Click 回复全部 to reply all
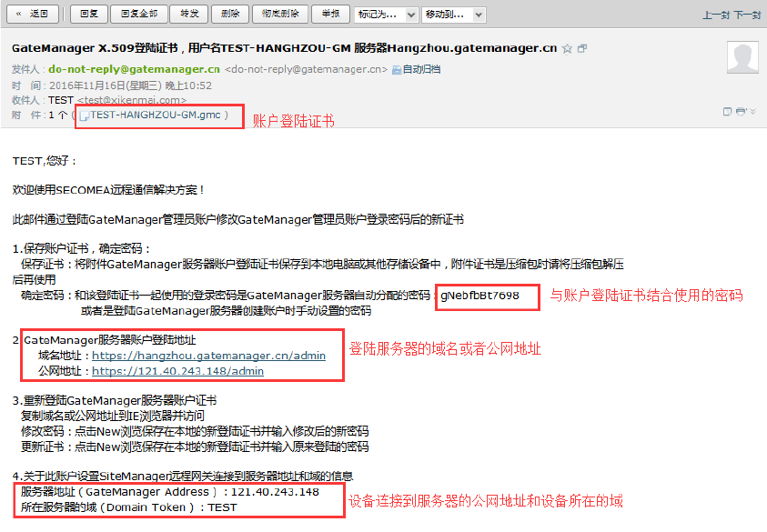The height and width of the screenshot is (532, 767). pos(138,15)
